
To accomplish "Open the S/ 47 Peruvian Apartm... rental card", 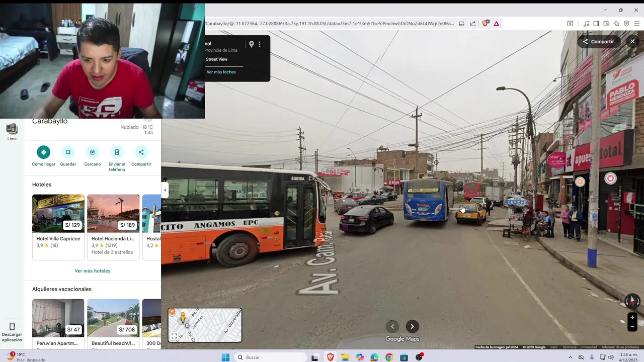I will click(x=58, y=324).
